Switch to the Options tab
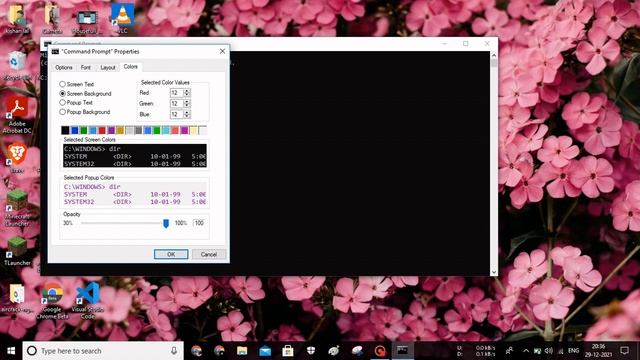Image resolution: width=640 pixels, height=360 pixels. tap(64, 67)
